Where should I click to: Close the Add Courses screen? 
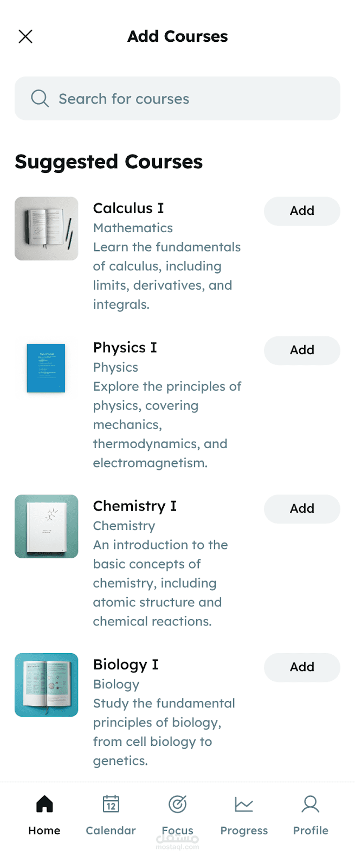25,36
